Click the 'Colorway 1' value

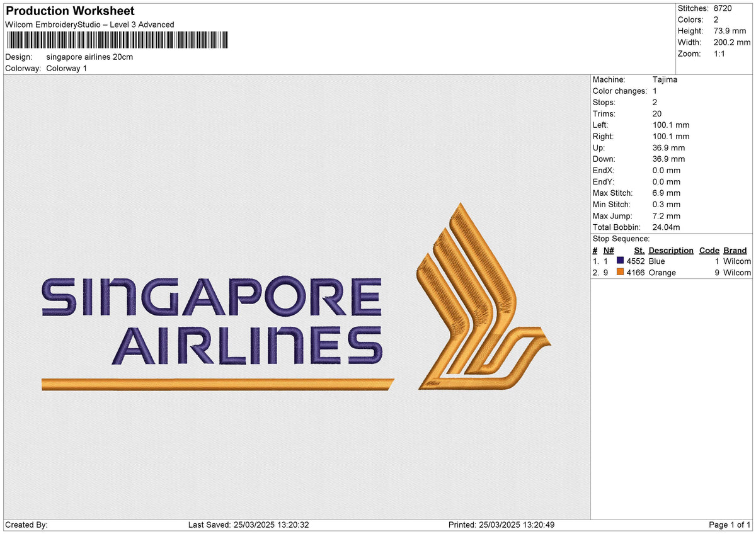pos(67,68)
